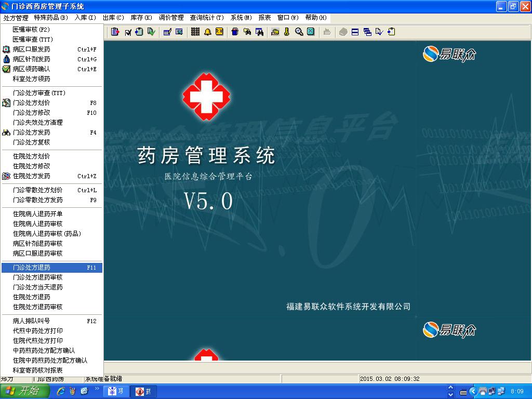Viewport: 532px width, 399px height.
Task: Select 门诊处方发药 menu entry
Action: (52, 132)
